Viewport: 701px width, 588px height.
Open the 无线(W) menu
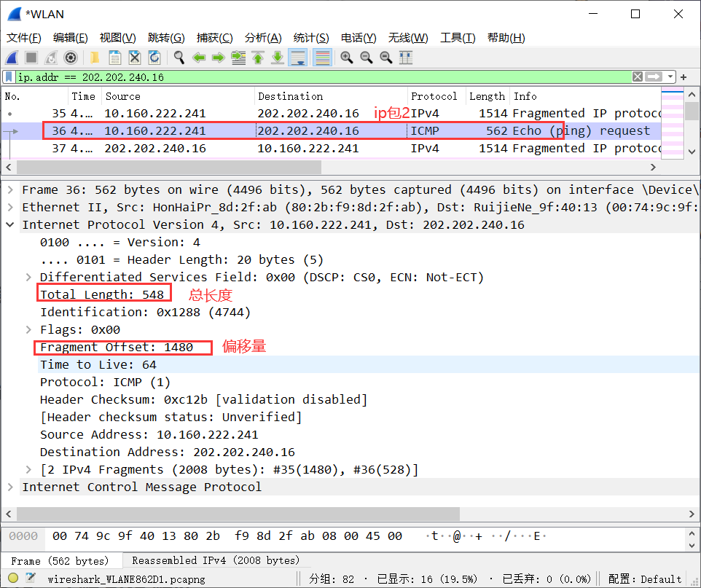coord(408,38)
